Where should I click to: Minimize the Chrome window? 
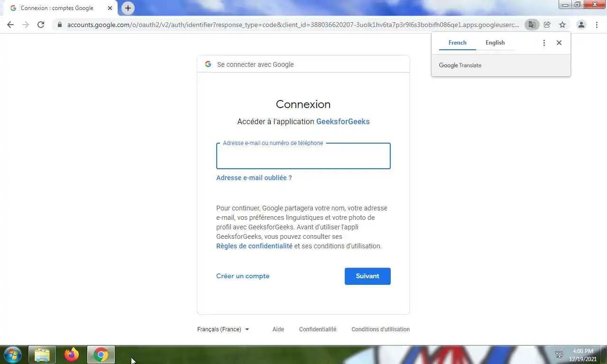[565, 5]
